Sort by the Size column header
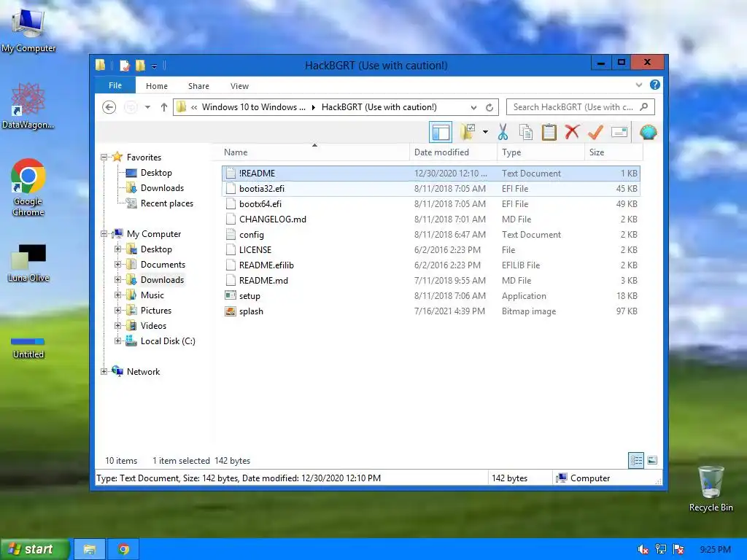The width and height of the screenshot is (747, 560). (614, 152)
